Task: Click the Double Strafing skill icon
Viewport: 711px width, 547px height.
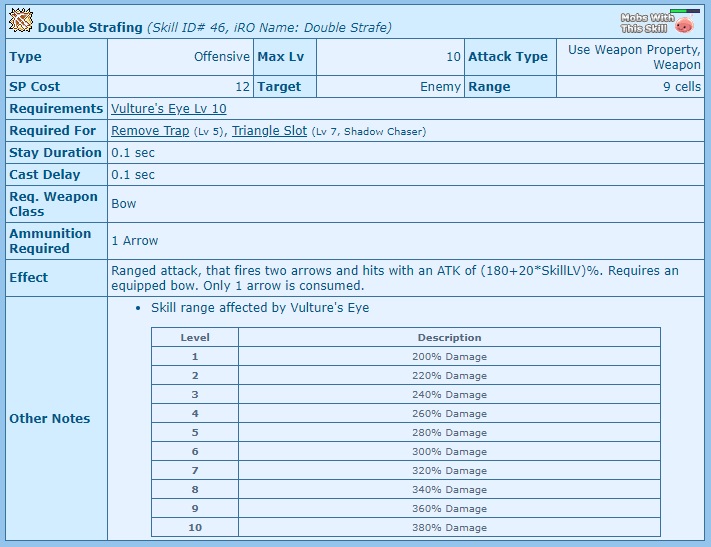Action: click(x=21, y=20)
